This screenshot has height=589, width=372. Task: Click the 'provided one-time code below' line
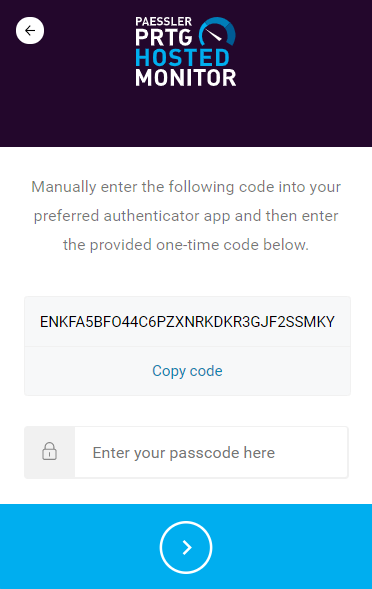[x=186, y=245]
